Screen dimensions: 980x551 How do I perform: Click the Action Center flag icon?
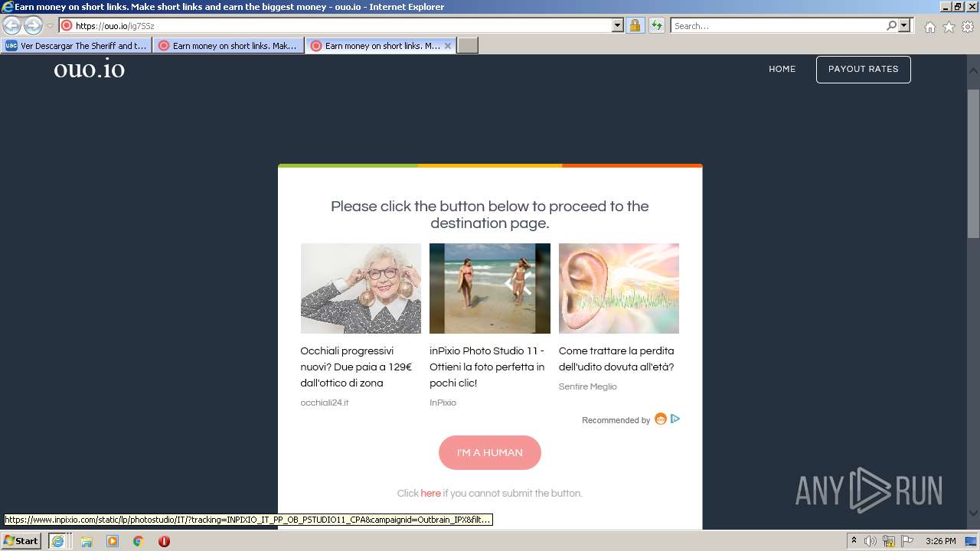pyautogui.click(x=907, y=541)
